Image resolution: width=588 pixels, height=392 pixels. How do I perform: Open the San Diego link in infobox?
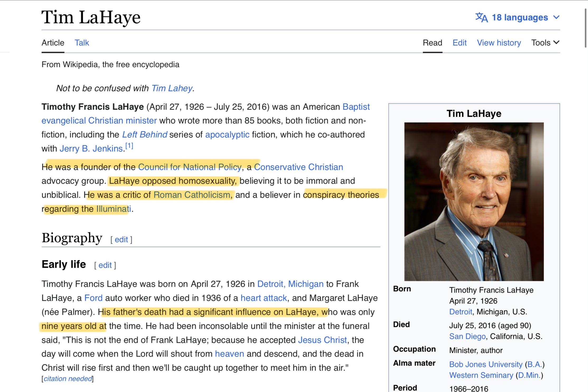(x=467, y=336)
